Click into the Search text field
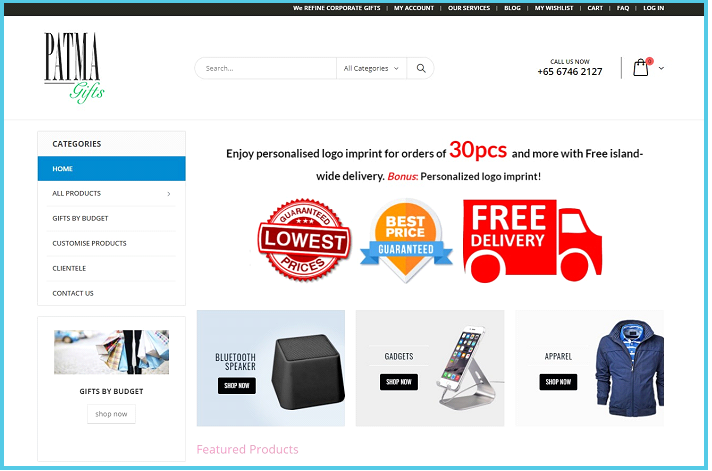The width and height of the screenshot is (712, 471). pyautogui.click(x=266, y=68)
